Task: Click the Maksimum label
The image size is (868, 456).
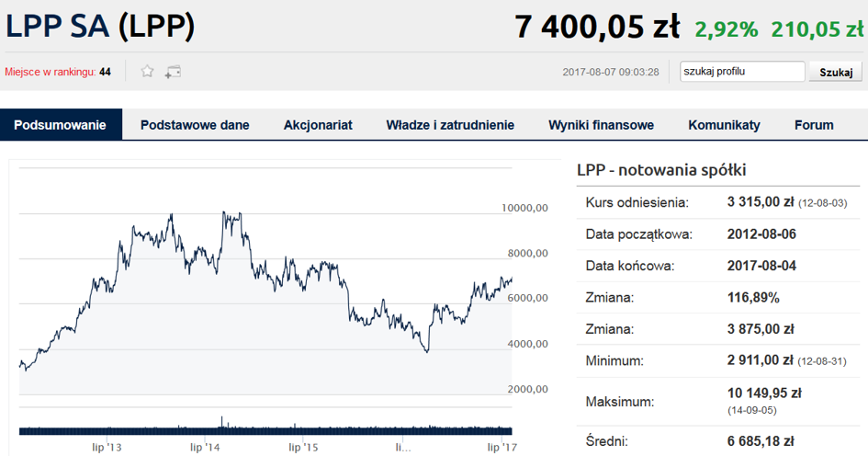Action: tap(620, 401)
